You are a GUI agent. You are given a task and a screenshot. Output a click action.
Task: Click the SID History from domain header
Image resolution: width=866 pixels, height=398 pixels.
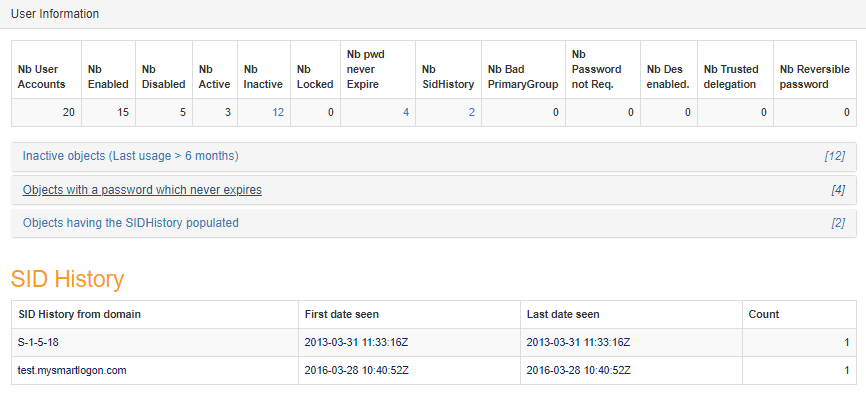tap(79, 315)
